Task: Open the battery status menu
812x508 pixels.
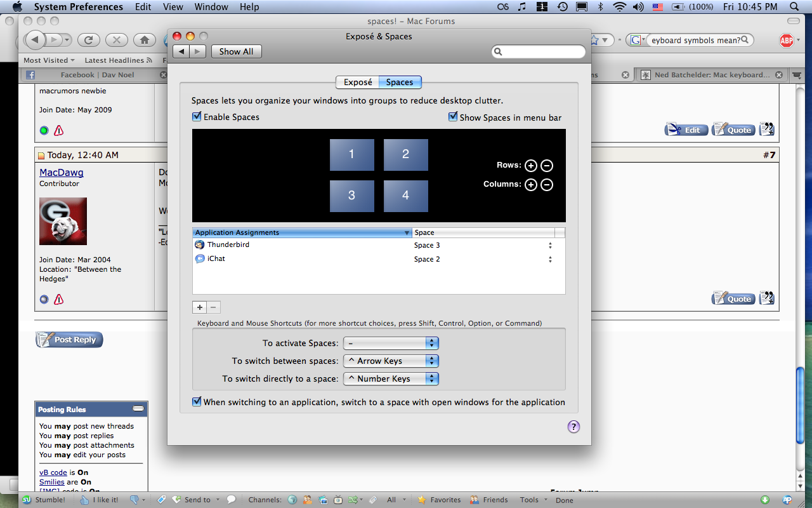Action: (692, 7)
